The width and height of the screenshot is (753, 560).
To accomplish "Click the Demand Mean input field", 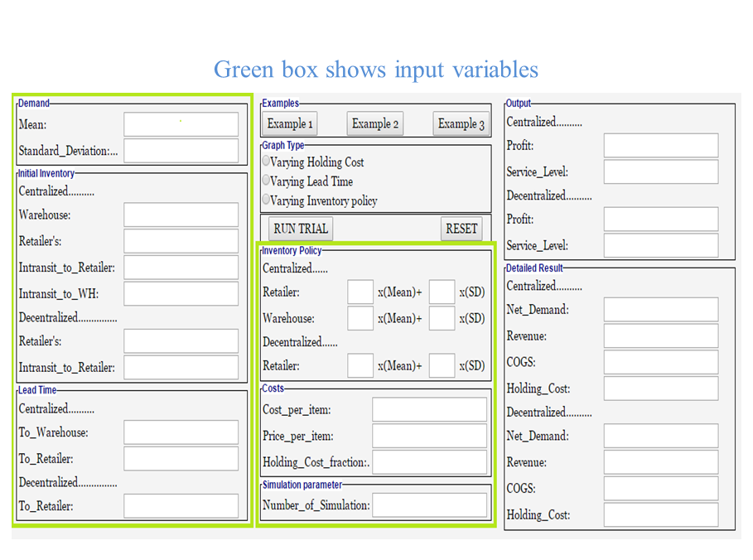I will click(181, 124).
